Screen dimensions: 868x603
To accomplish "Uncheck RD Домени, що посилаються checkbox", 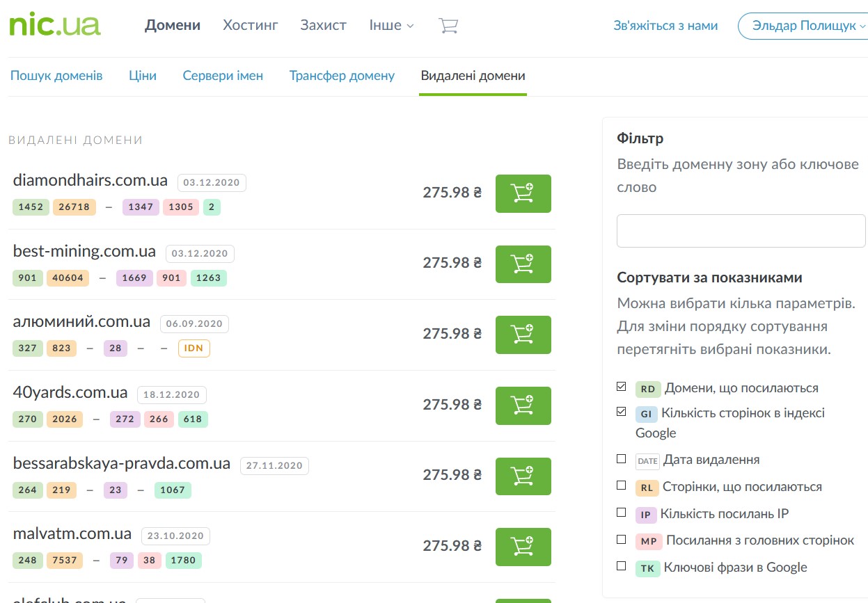I will (x=622, y=387).
